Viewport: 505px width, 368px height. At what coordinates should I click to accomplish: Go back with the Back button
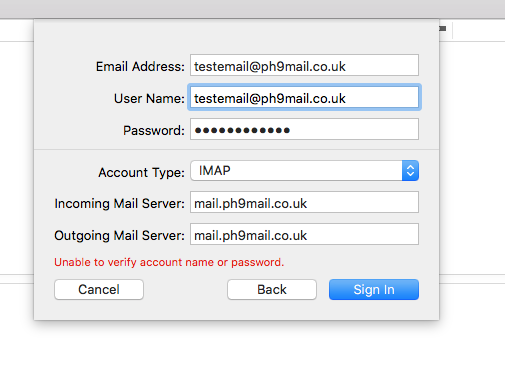(272, 289)
